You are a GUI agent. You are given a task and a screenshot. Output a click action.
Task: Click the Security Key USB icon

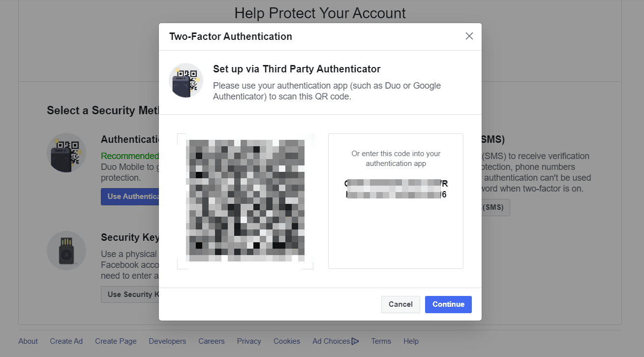click(x=66, y=251)
